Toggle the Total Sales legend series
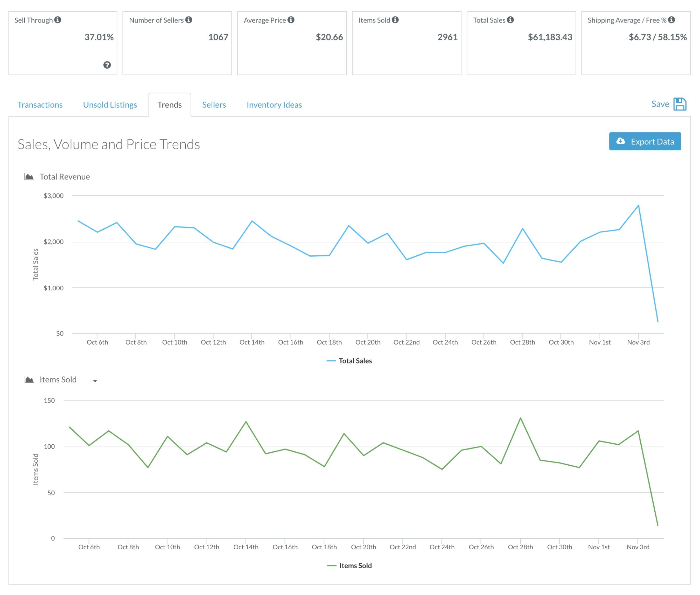The width and height of the screenshot is (700, 595). [x=355, y=361]
